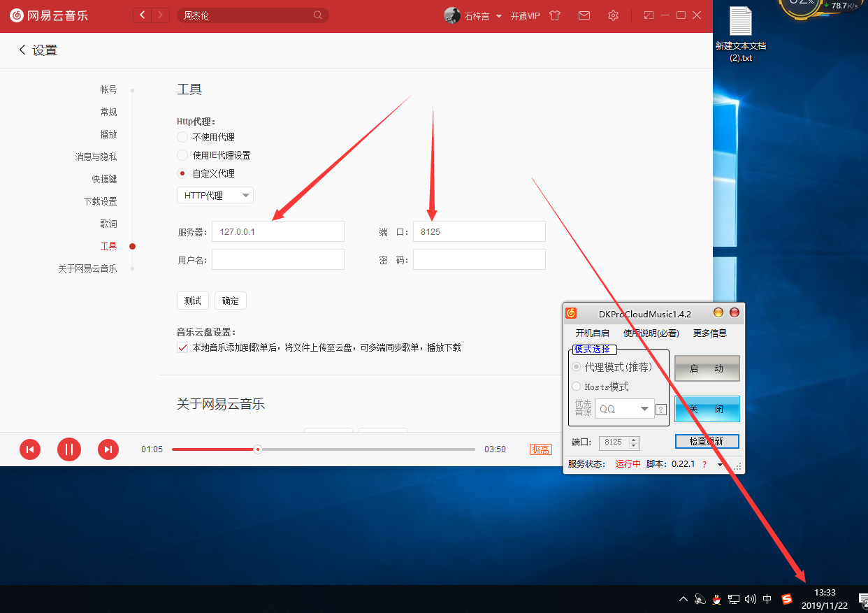This screenshot has width=868, height=613.
Task: Click the red close orb in DKProCloudMusic
Action: (x=735, y=312)
